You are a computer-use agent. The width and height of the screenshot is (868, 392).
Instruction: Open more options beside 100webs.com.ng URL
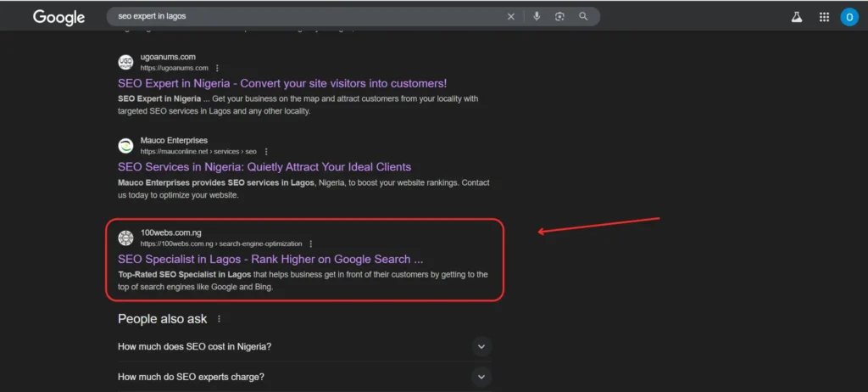(x=310, y=244)
